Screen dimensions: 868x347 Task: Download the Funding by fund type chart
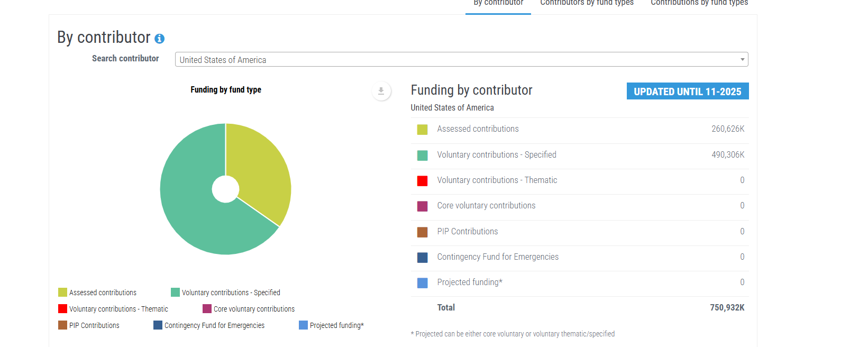[381, 91]
